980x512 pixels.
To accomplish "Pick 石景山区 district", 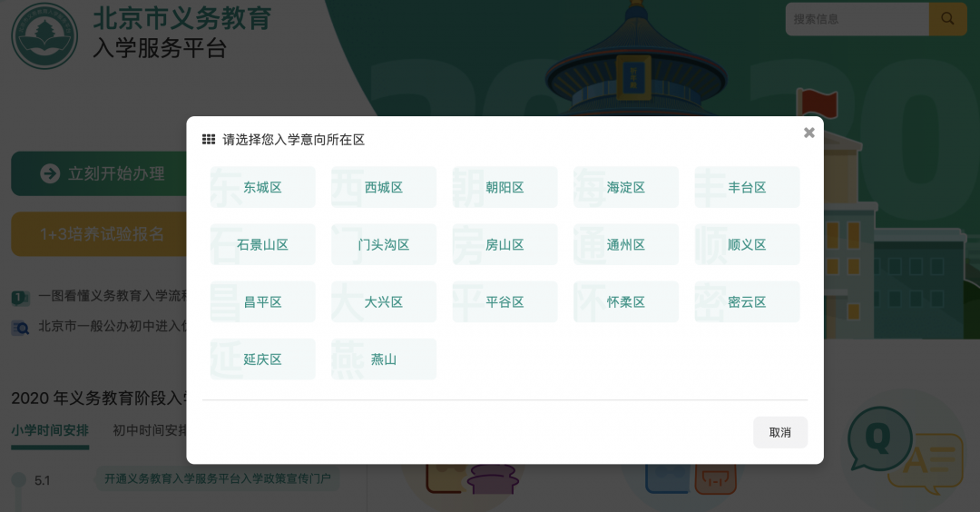I will [262, 244].
